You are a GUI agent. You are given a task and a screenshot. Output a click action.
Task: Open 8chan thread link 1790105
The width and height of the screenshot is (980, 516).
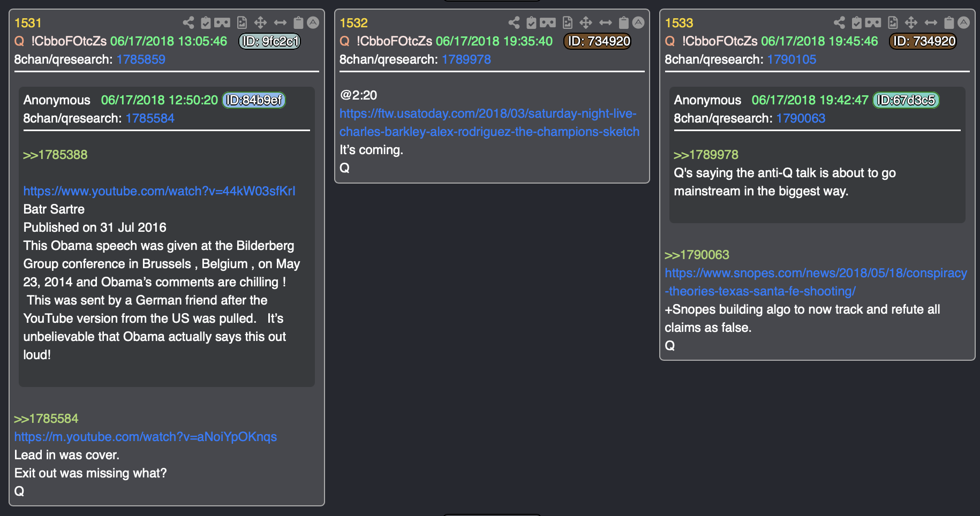pyautogui.click(x=792, y=59)
